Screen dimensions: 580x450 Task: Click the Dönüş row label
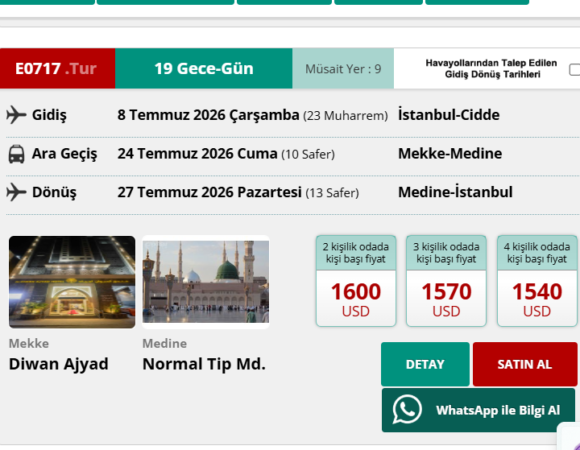point(54,192)
